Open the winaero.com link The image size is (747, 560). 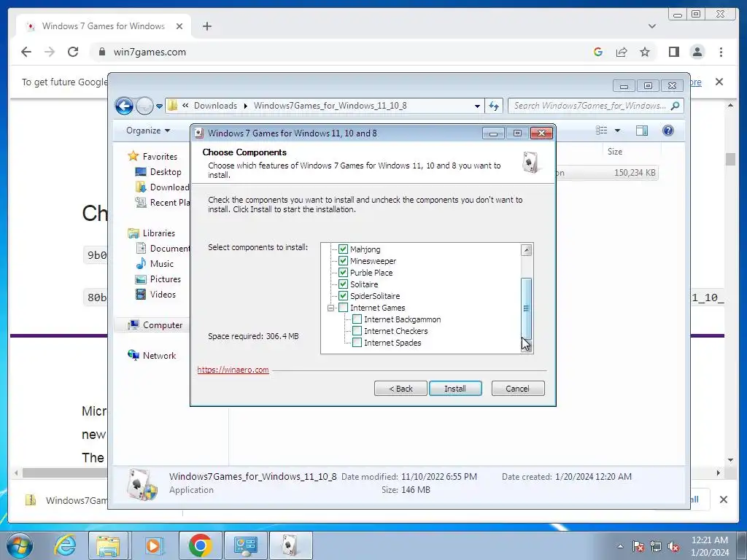[x=233, y=370]
